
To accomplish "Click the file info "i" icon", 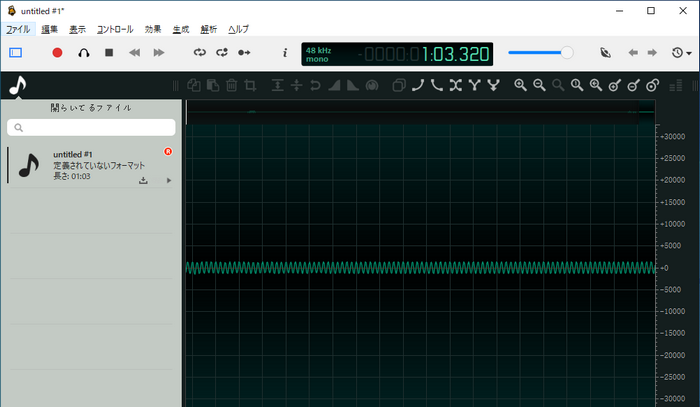I will pos(284,52).
